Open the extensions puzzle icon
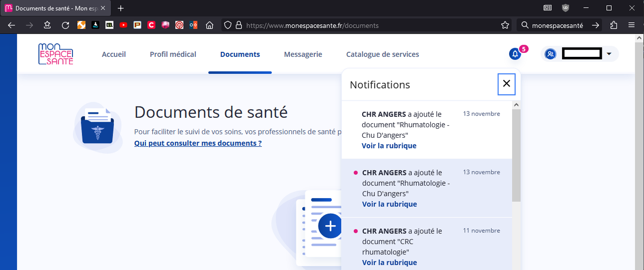Screen dimensions: 644x270 [613, 25]
